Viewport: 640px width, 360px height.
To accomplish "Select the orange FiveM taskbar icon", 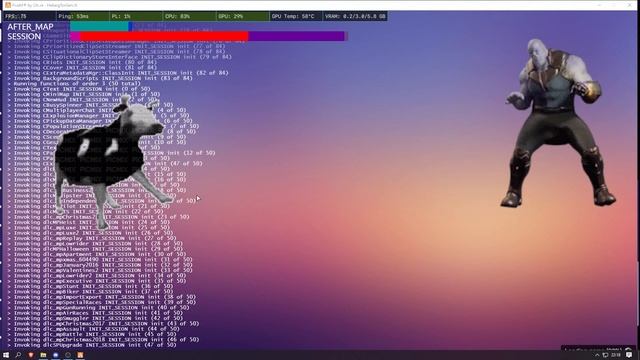I will point(80,355).
